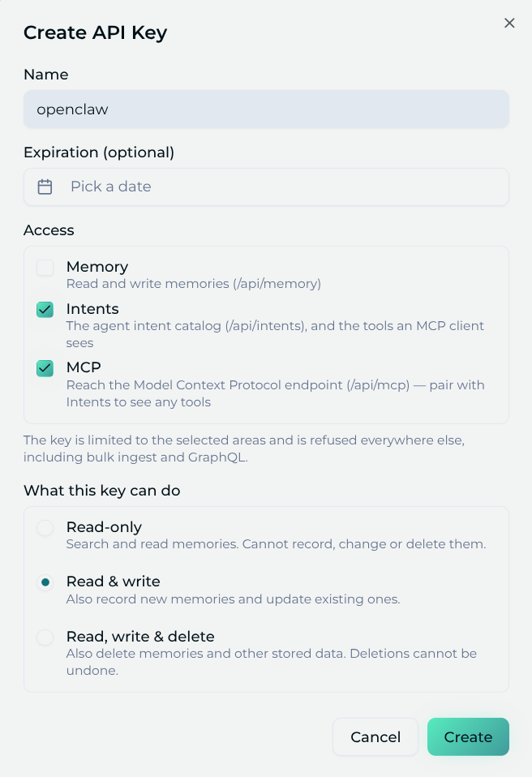Uncheck the Intents access checkbox

(45, 310)
